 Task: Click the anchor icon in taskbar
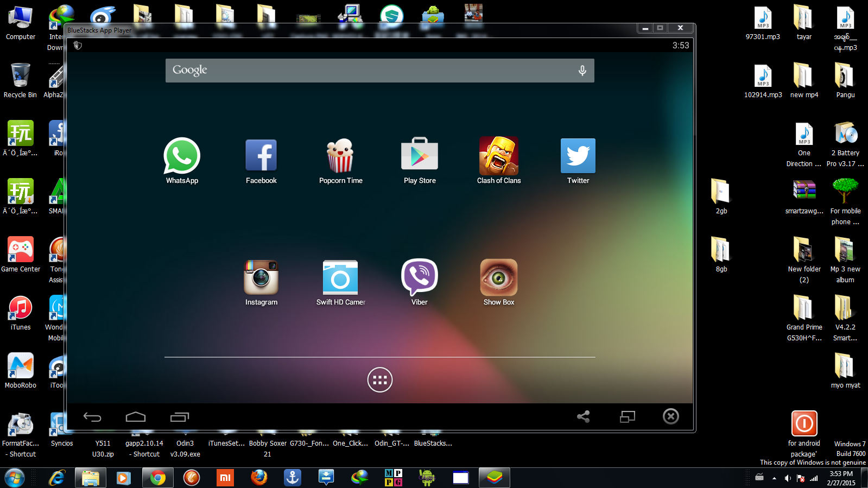[x=293, y=478]
